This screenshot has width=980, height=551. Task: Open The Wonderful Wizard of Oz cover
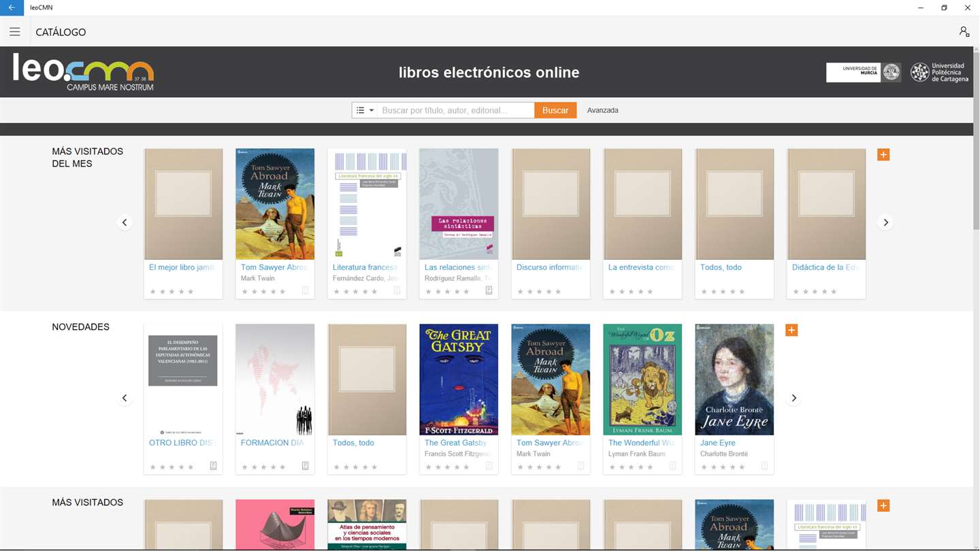[x=642, y=380]
